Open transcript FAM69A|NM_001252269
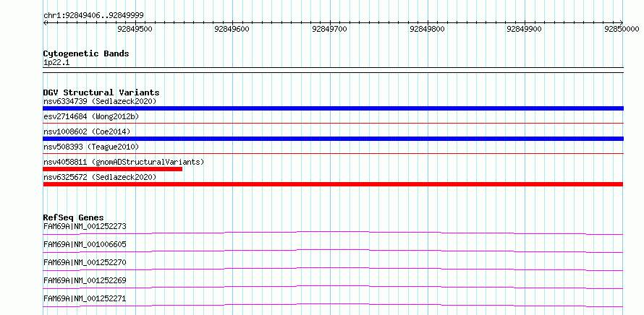644x315 pixels. (85, 280)
